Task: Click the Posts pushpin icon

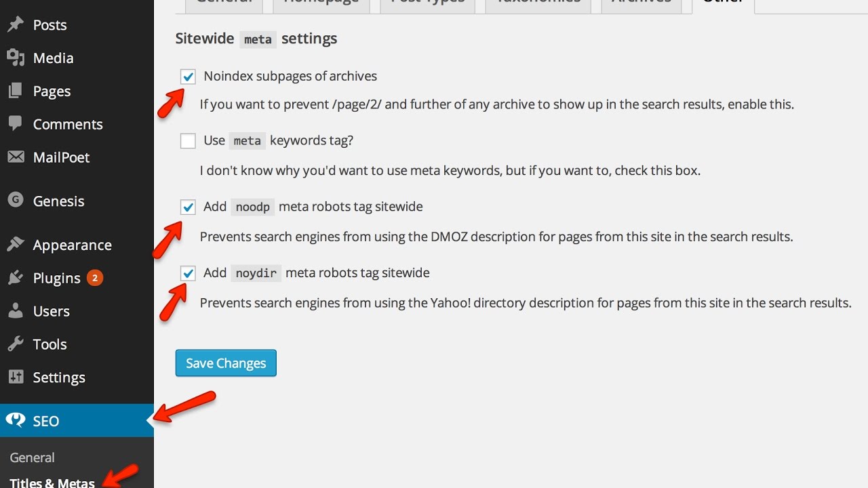Action: pos(15,25)
